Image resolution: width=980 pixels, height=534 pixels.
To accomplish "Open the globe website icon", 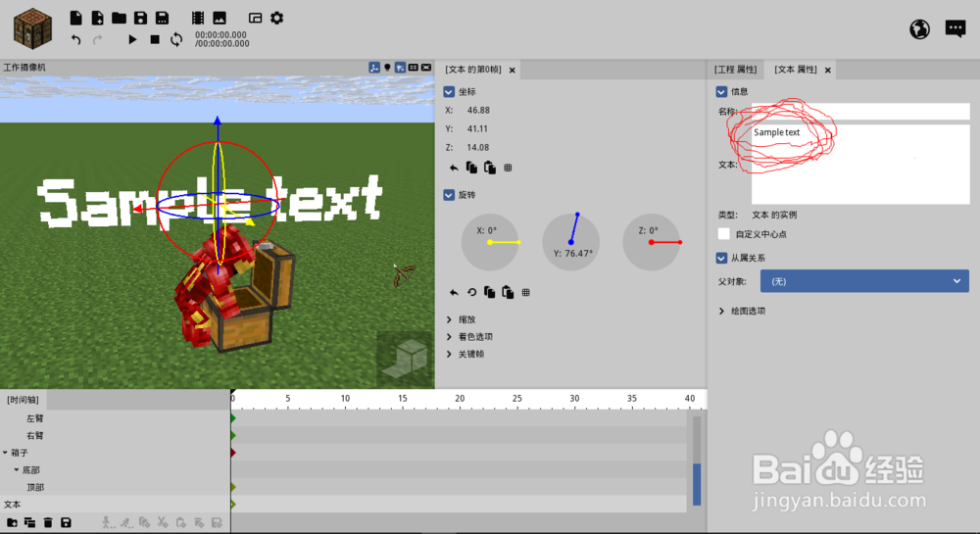I will tap(919, 29).
